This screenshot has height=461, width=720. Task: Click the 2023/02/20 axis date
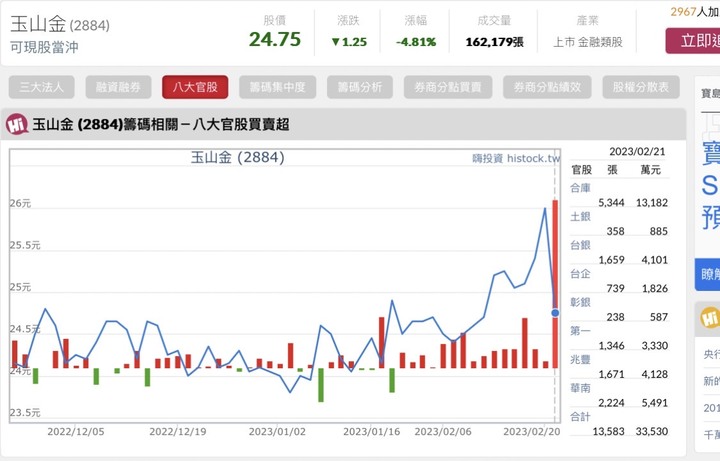[x=532, y=432]
